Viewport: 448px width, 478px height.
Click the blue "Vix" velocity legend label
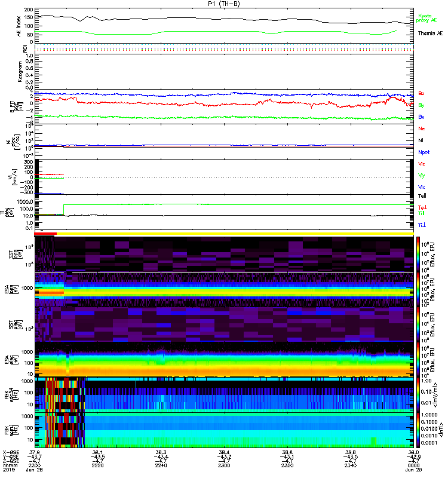pyautogui.click(x=421, y=187)
